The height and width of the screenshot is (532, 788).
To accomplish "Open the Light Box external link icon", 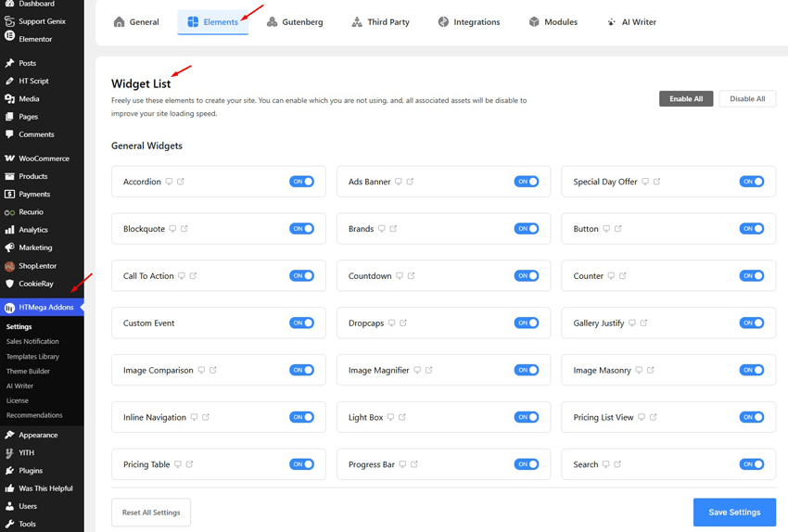I will pos(402,417).
